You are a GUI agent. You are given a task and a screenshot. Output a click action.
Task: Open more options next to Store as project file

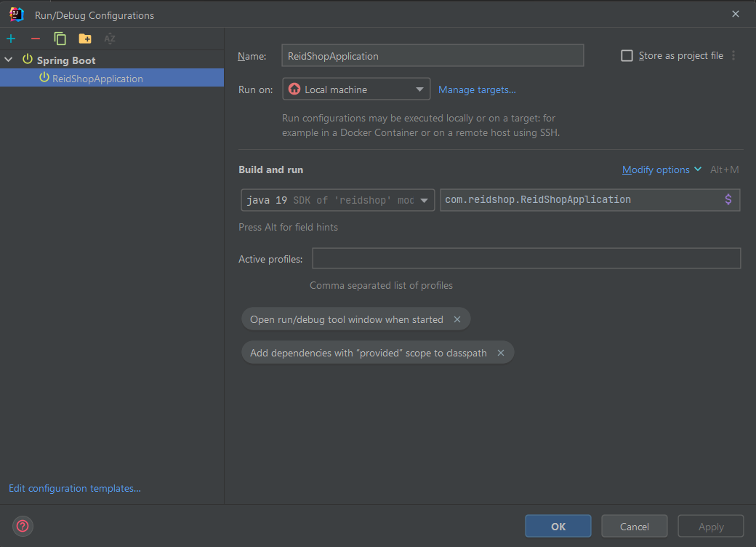click(733, 55)
